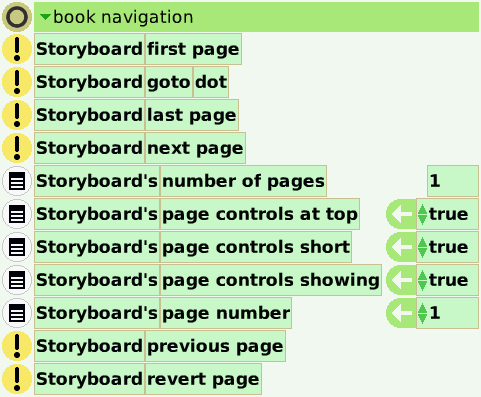The height and width of the screenshot is (397, 481).
Task: Open the page controls at top menu icon
Action: [17, 214]
